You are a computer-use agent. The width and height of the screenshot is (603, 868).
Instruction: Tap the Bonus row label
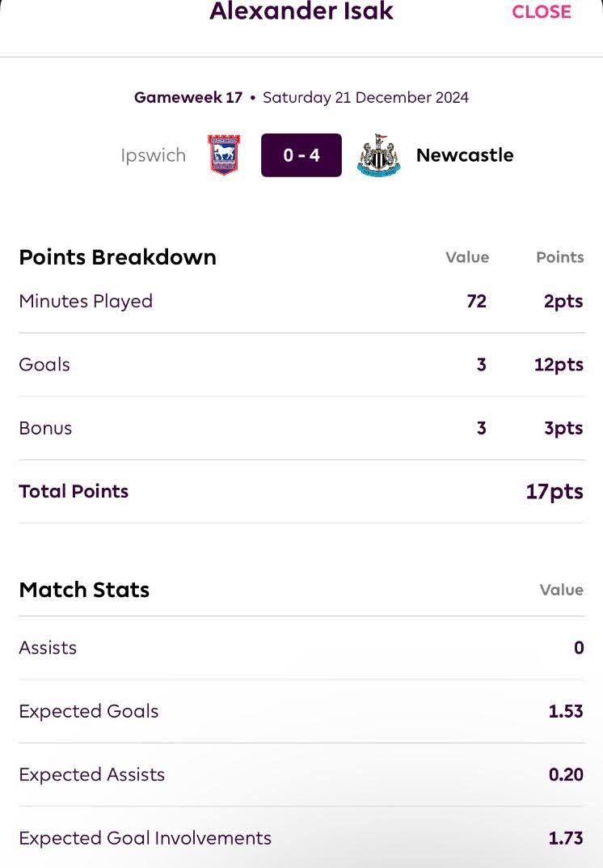45,429
